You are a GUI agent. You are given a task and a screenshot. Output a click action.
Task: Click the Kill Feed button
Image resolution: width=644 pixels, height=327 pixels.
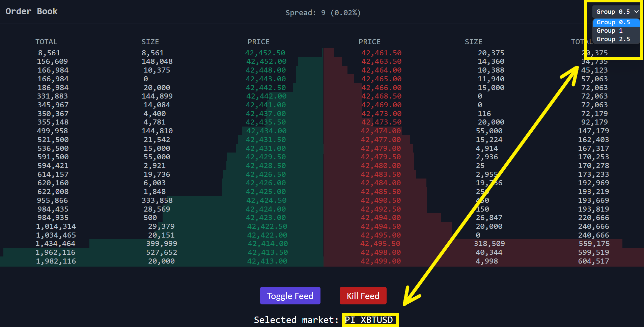pos(363,296)
